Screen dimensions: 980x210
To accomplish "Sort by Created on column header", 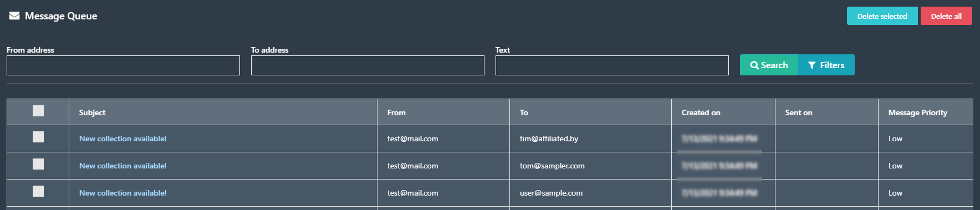I will (x=701, y=112).
